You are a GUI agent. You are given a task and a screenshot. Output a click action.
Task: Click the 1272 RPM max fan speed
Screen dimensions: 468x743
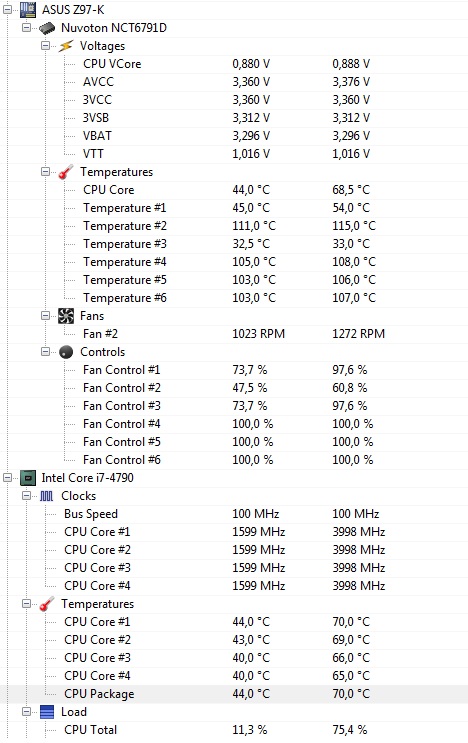click(x=359, y=334)
